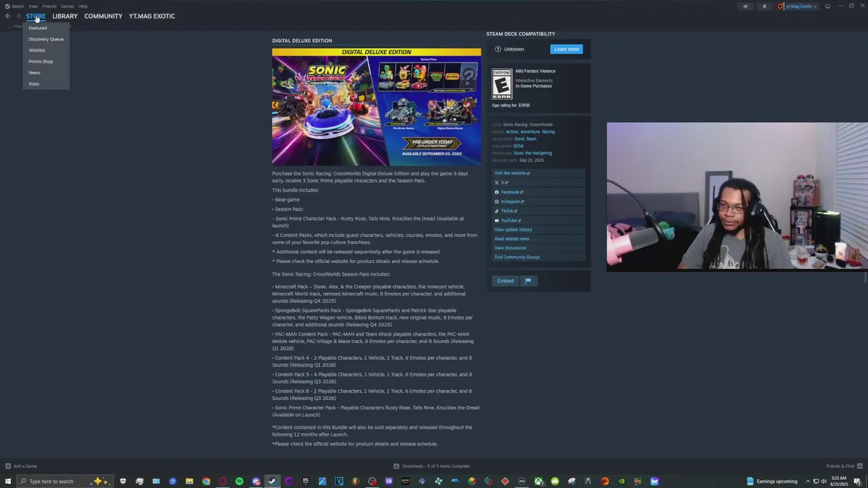Screen dimensions: 868x488
Task: Click the Sonic the Hedgehog franchise link
Action: (x=532, y=153)
